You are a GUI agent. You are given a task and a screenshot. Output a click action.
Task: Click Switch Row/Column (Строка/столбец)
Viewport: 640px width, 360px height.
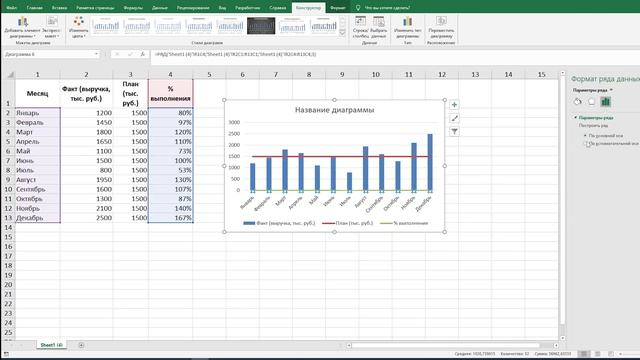click(x=360, y=27)
